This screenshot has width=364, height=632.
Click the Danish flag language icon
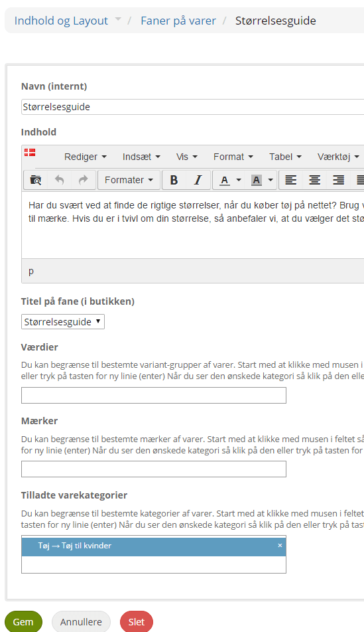click(x=30, y=152)
